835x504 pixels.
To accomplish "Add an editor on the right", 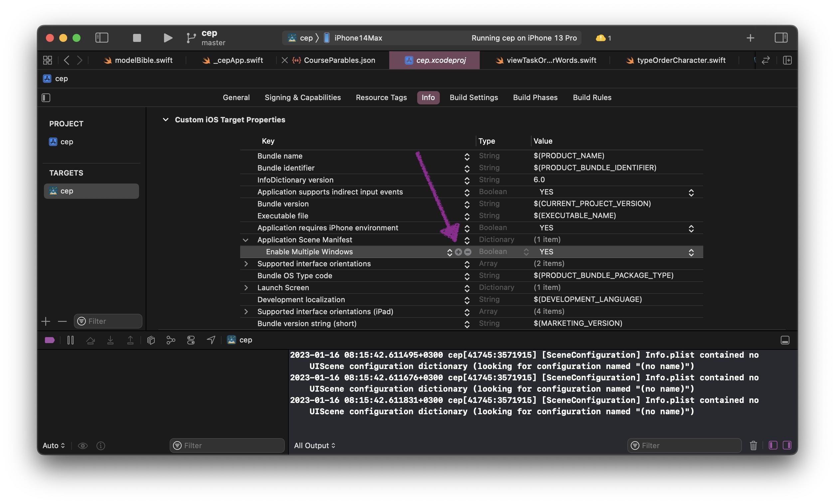I will pyautogui.click(x=787, y=60).
